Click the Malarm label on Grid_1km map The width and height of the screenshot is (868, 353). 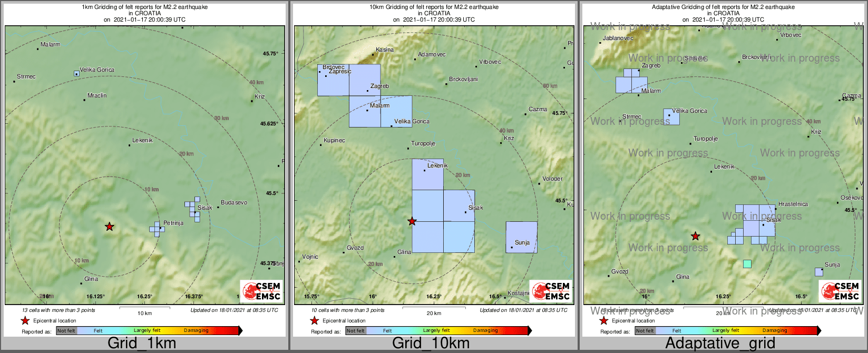(x=51, y=44)
